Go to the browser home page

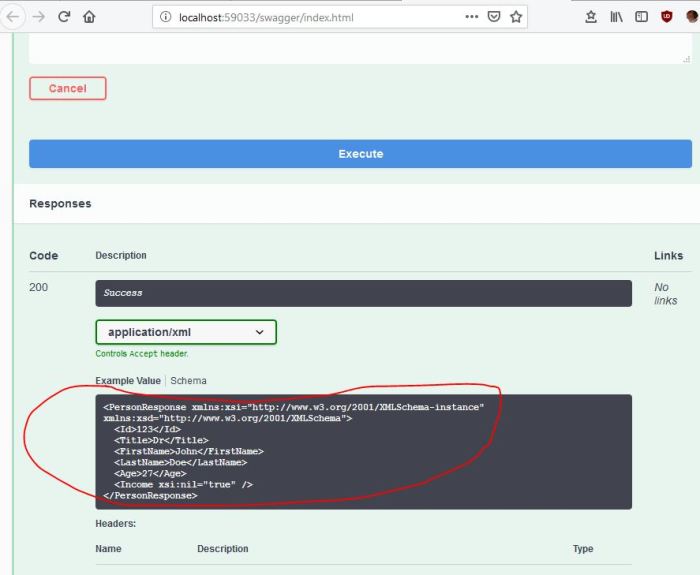point(89,17)
